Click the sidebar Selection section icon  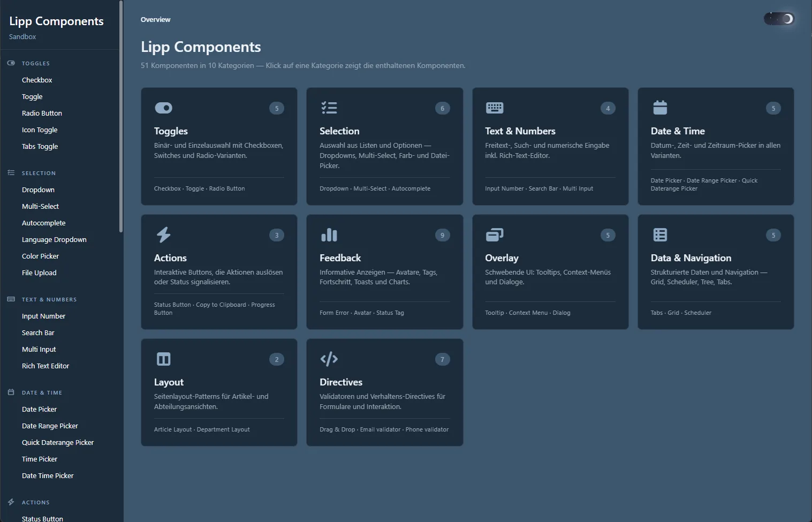click(x=11, y=173)
